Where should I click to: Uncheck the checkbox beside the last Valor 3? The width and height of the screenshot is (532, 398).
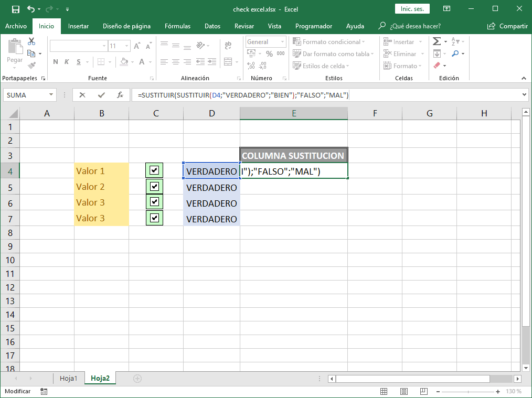click(155, 218)
